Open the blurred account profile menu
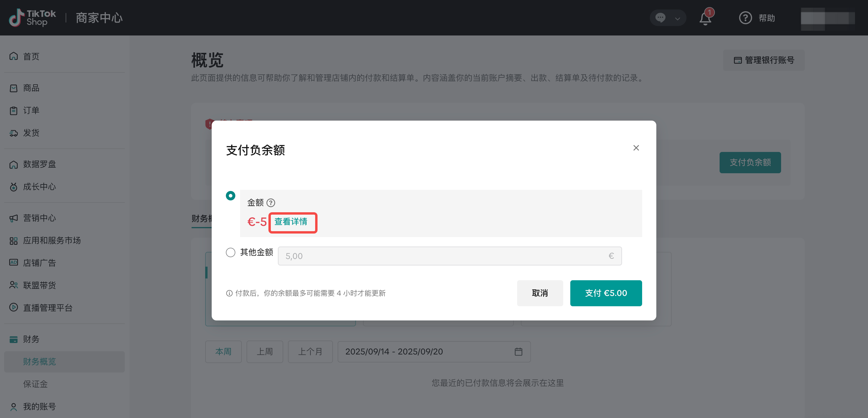The height and width of the screenshot is (418, 868). 827,19
